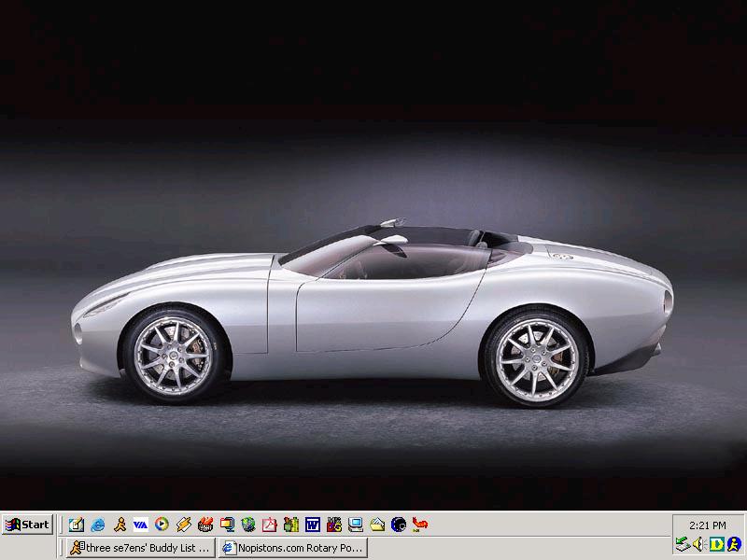This screenshot has width=747, height=560.
Task: Click the blue VIA quick launch icon
Action: coord(141,525)
